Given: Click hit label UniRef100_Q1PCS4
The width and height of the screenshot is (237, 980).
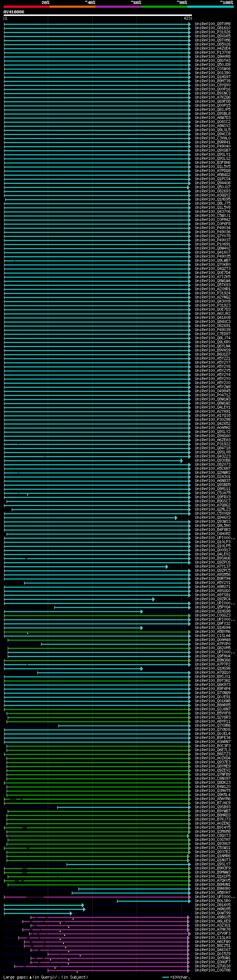Looking at the screenshot, I should click(213, 179).
